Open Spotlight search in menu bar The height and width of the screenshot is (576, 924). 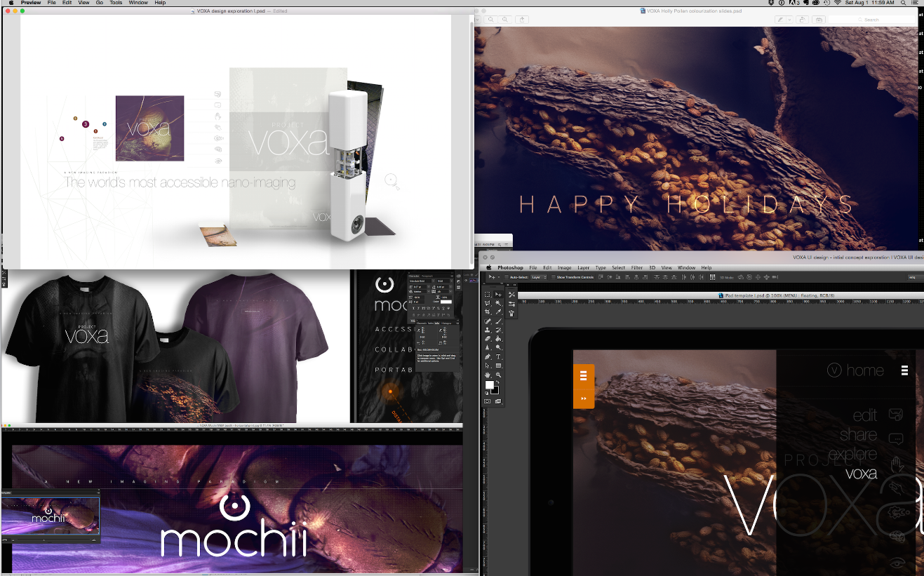(x=904, y=4)
